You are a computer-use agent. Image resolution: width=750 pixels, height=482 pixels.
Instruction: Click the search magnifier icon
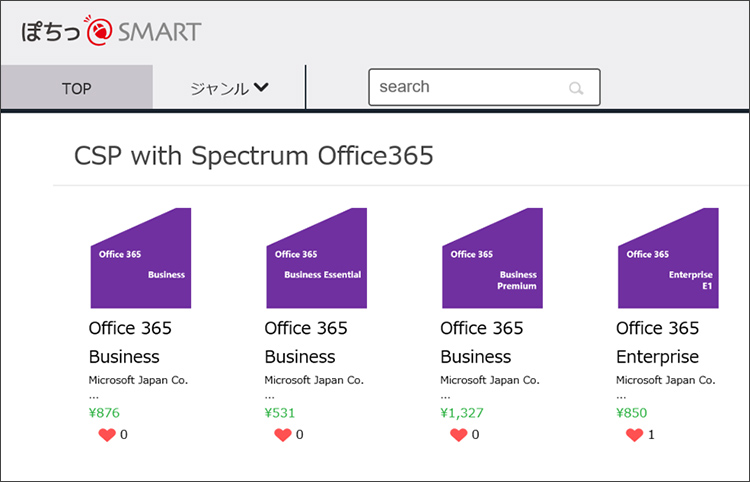(x=576, y=88)
